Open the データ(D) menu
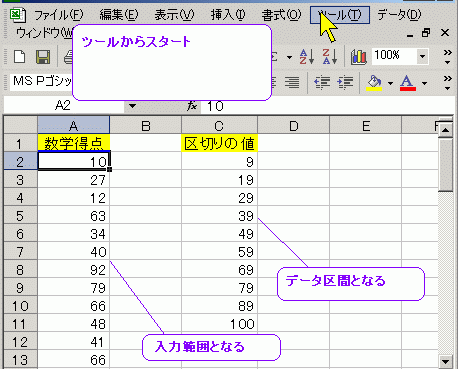The image size is (458, 369). coord(399,15)
